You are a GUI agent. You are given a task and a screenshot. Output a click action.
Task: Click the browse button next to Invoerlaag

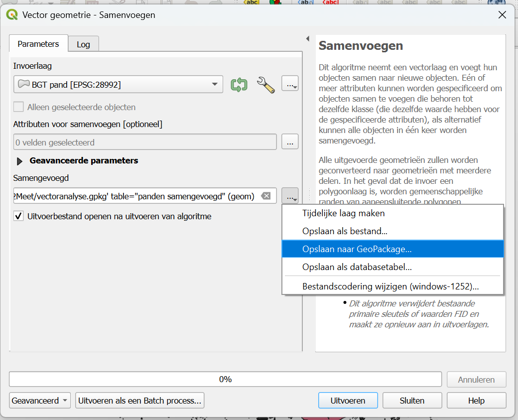[290, 84]
